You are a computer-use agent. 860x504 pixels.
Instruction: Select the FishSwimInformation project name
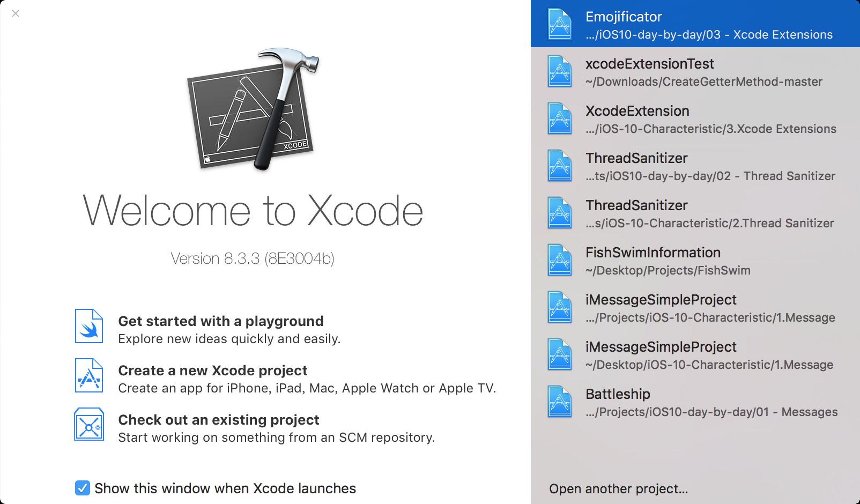[653, 253]
